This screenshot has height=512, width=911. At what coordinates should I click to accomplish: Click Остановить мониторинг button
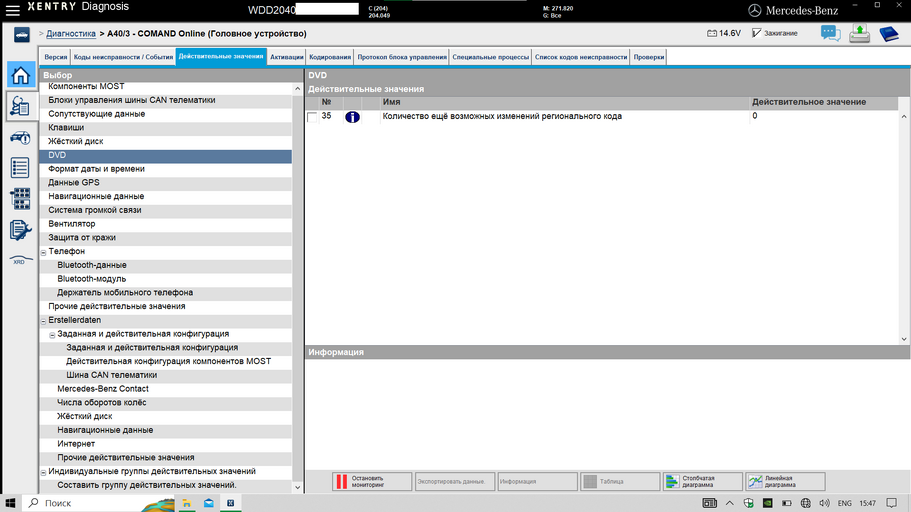pos(372,481)
